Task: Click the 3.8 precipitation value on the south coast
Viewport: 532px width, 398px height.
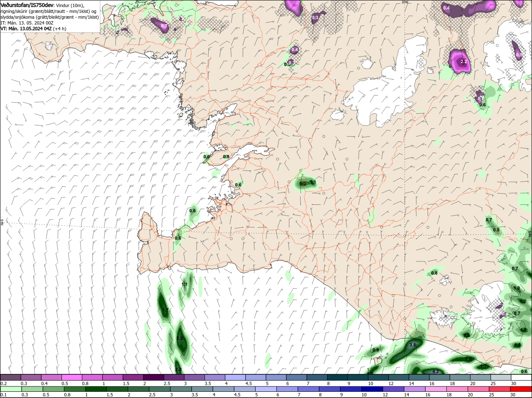Action: 413,345
